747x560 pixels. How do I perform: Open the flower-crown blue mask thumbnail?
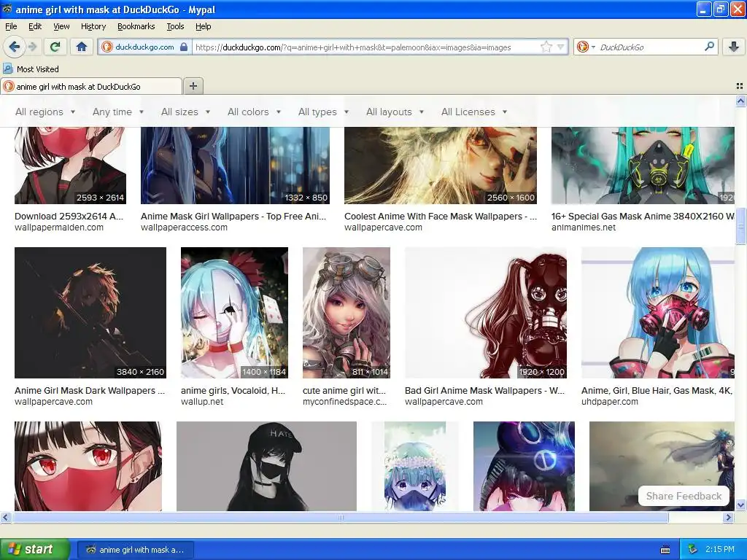coord(415,466)
